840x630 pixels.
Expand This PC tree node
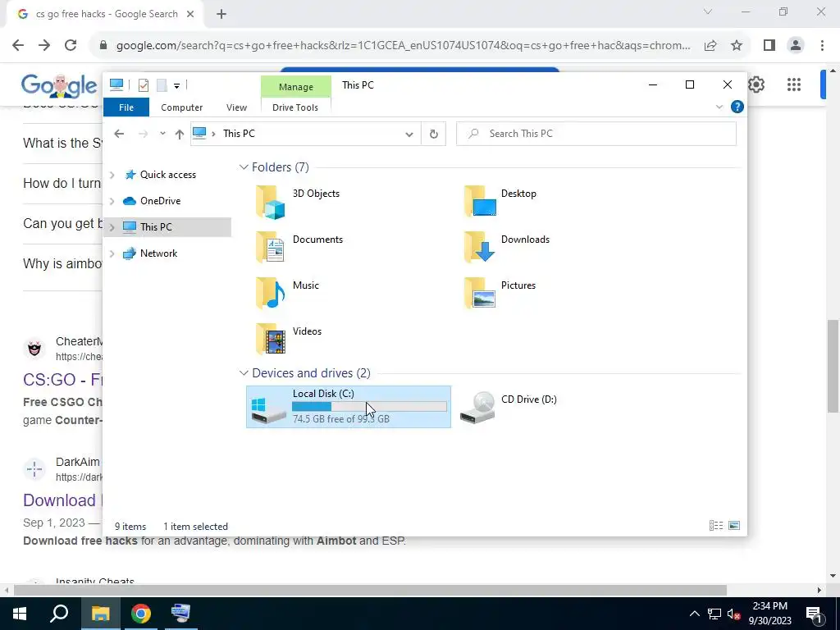(x=112, y=227)
